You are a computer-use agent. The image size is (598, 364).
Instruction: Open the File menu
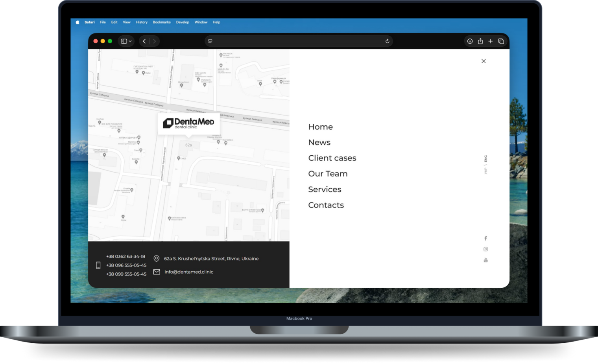coord(103,22)
